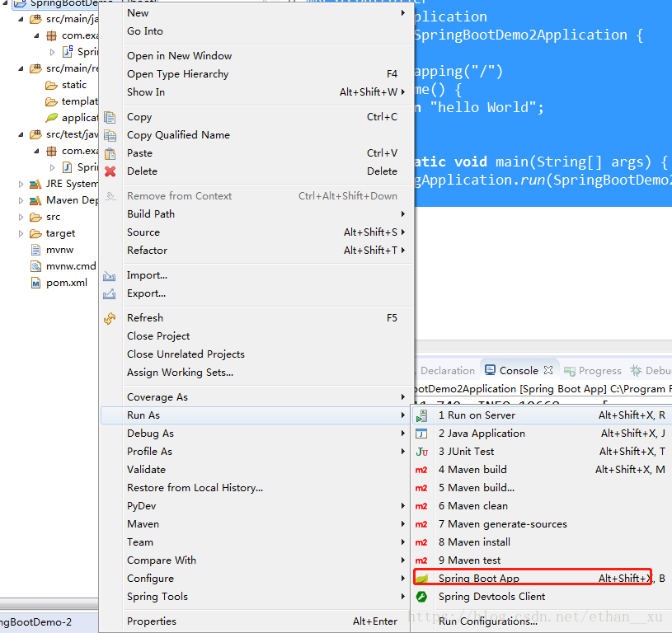Click the Maven Dependencies library icon
This screenshot has width=672, height=633.
tap(35, 200)
